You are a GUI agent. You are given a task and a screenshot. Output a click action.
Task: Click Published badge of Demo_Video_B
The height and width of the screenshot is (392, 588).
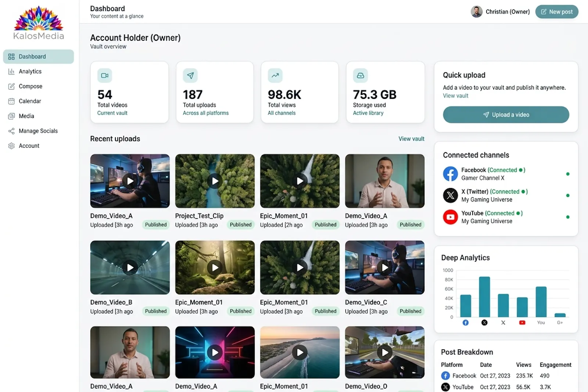click(x=156, y=311)
